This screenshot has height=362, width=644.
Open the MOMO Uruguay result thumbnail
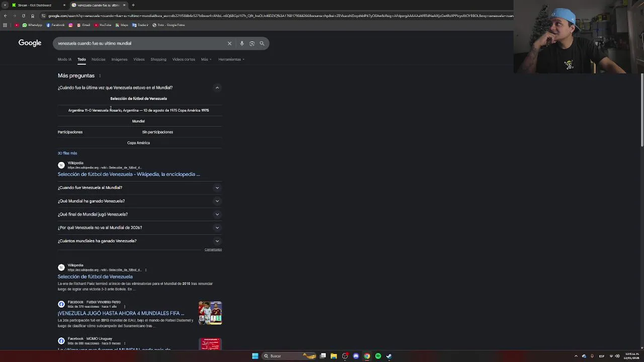coord(210,344)
